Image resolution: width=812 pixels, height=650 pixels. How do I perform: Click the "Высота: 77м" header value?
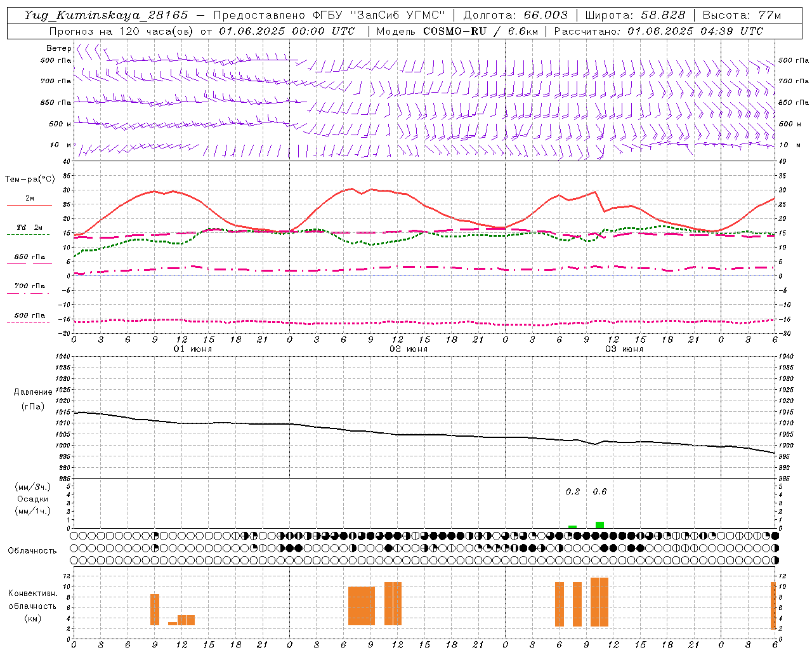click(742, 15)
